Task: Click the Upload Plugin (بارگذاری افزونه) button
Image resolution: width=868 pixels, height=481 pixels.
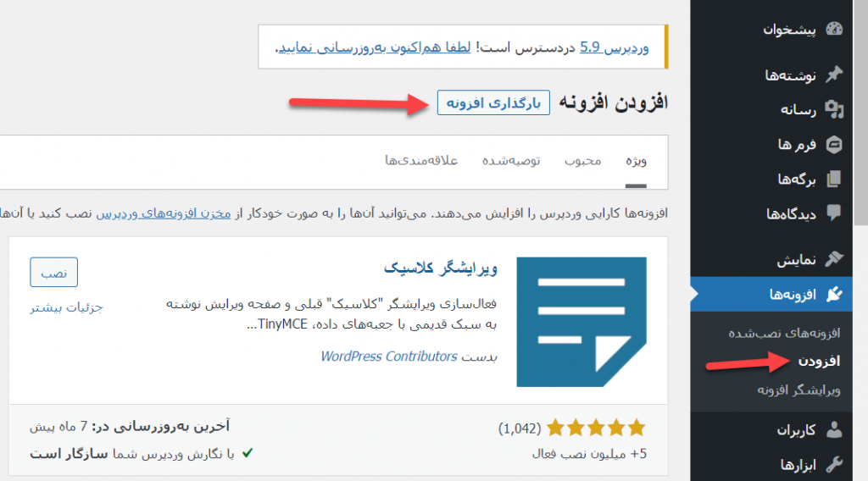Action: click(493, 102)
